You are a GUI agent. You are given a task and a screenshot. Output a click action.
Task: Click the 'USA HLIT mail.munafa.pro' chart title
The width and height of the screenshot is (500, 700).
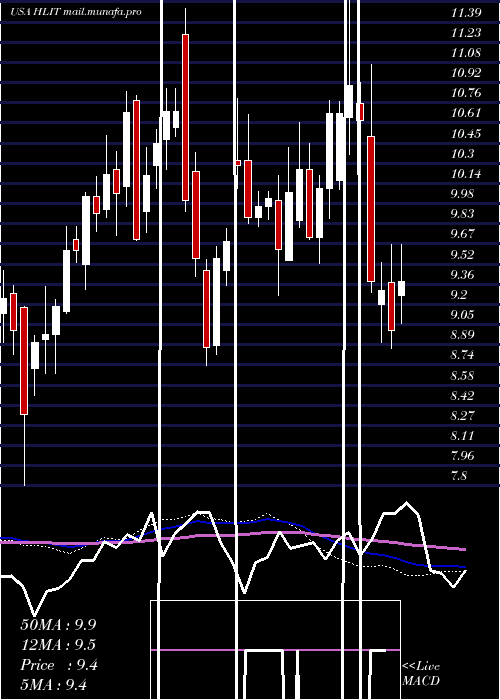pos(76,12)
